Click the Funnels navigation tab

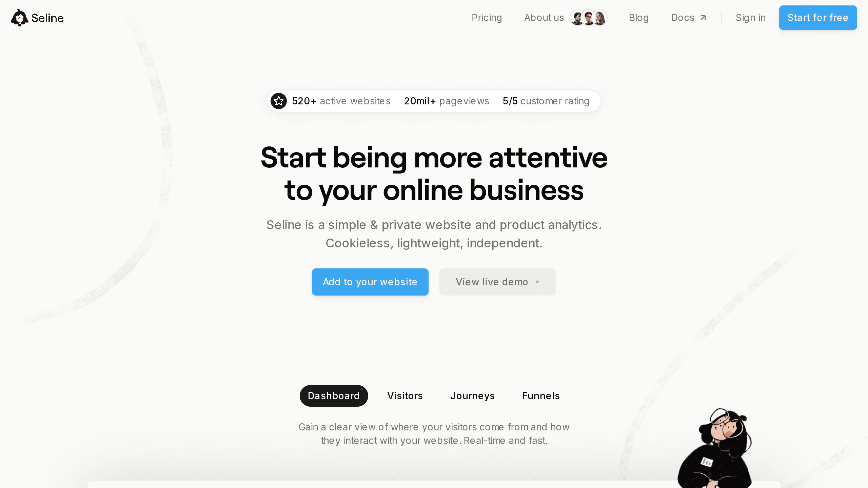click(x=541, y=395)
